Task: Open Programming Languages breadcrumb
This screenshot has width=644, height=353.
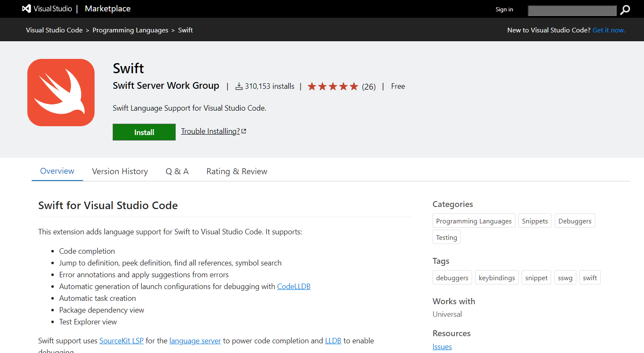Action: (x=130, y=30)
